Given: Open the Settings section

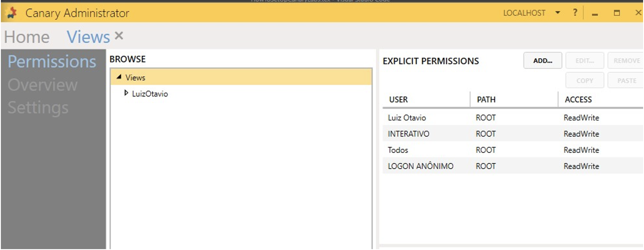Looking at the screenshot, I should [38, 107].
